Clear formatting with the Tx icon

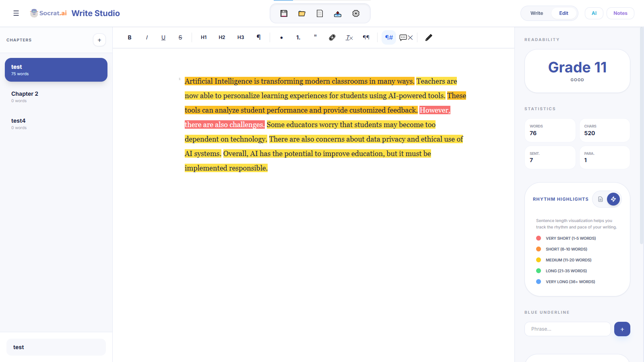click(349, 37)
